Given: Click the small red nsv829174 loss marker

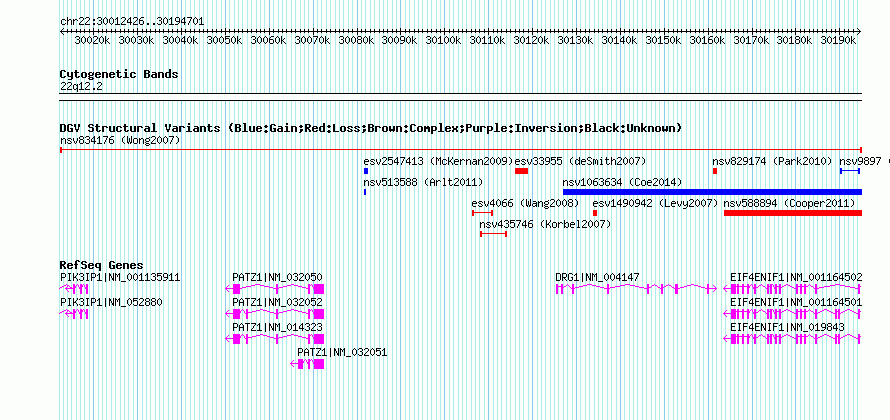Looking at the screenshot, I should pyautogui.click(x=715, y=171).
